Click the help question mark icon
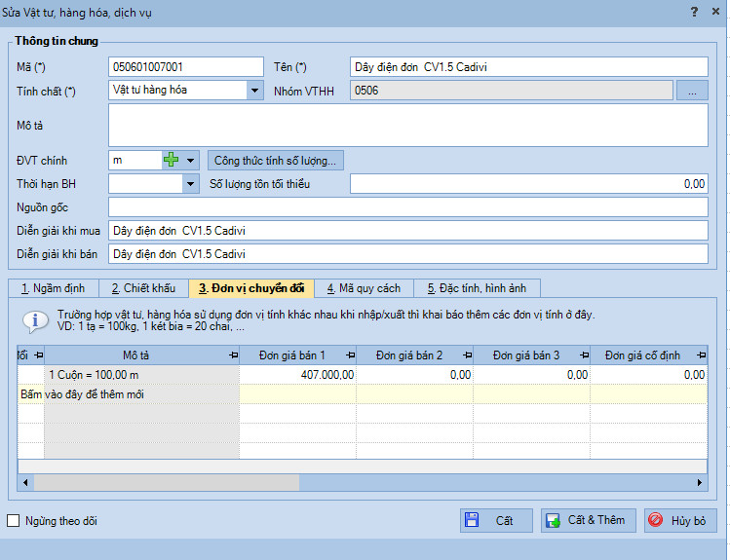 pos(694,12)
